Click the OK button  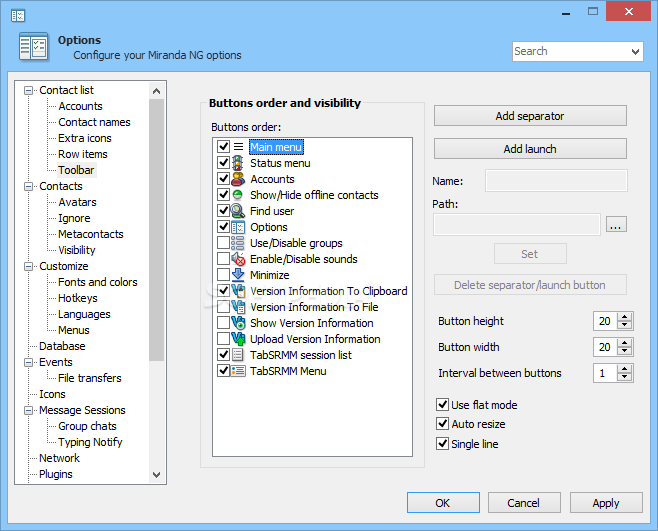coord(443,503)
